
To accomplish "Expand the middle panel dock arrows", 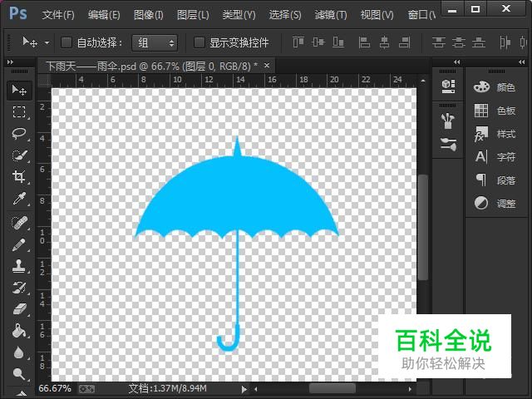I will (x=456, y=62).
